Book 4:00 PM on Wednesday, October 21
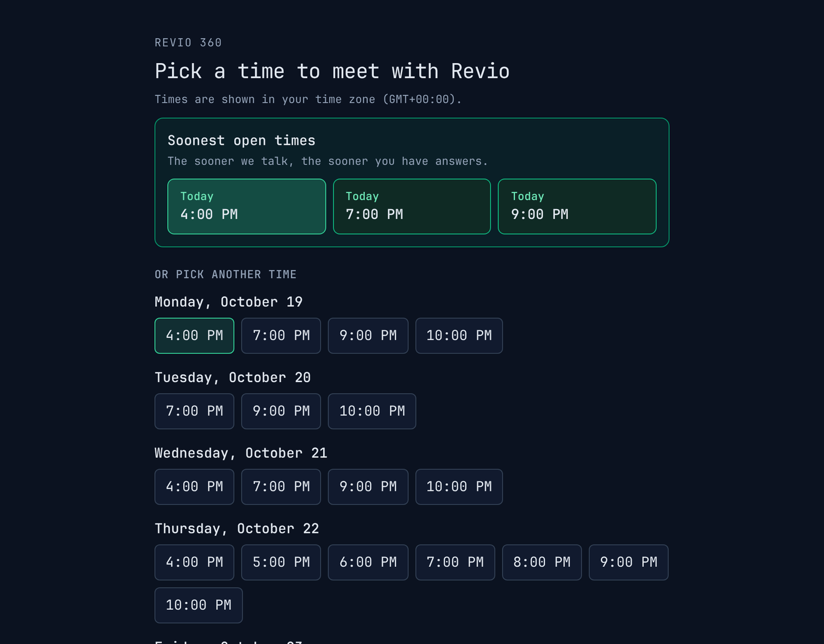Viewport: 824px width, 644px height. [194, 487]
